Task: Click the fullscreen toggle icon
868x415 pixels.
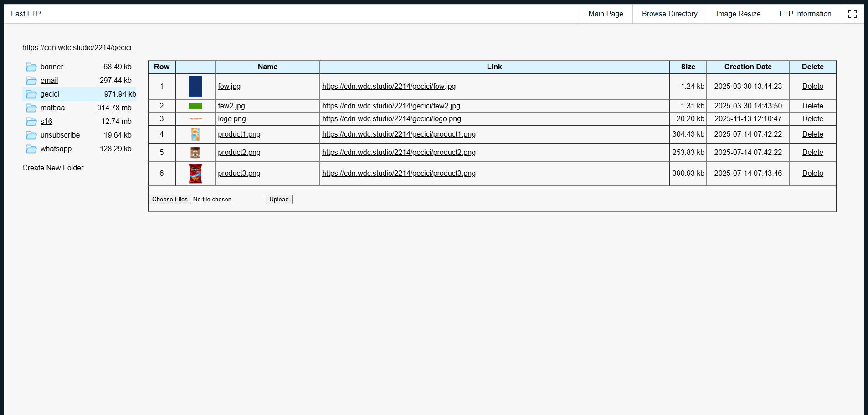Action: [852, 14]
